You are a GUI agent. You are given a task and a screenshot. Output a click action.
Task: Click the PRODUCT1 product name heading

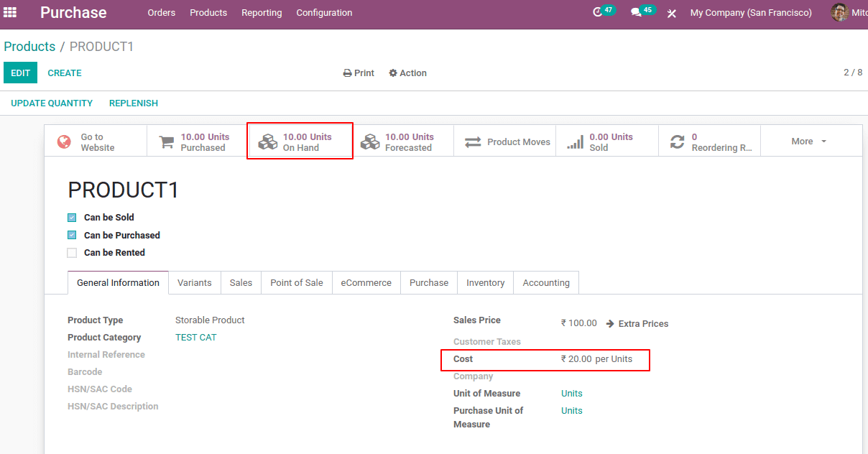pyautogui.click(x=123, y=190)
